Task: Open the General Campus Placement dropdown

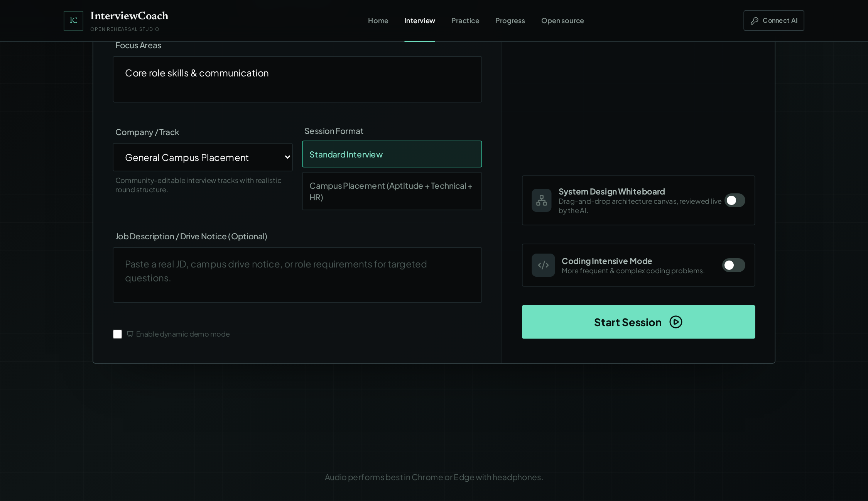Action: [203, 157]
